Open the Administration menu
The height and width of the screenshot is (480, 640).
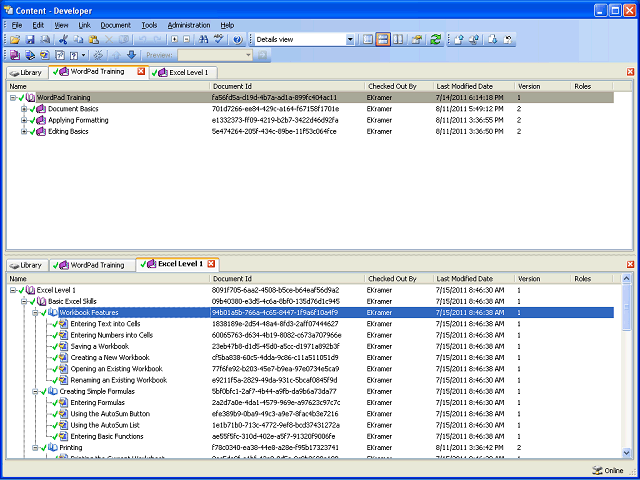pyautogui.click(x=189, y=25)
